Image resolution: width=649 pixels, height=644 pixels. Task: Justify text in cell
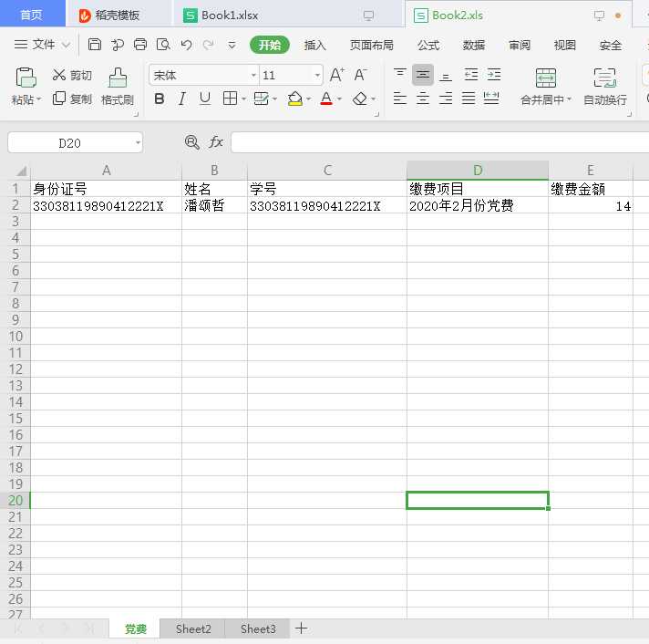(x=469, y=99)
